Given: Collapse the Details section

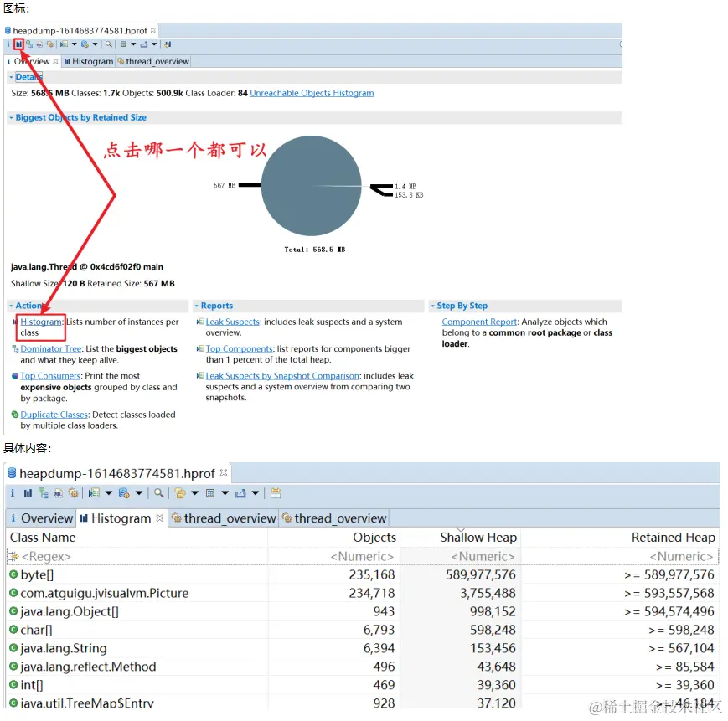Looking at the screenshot, I should tap(11, 77).
